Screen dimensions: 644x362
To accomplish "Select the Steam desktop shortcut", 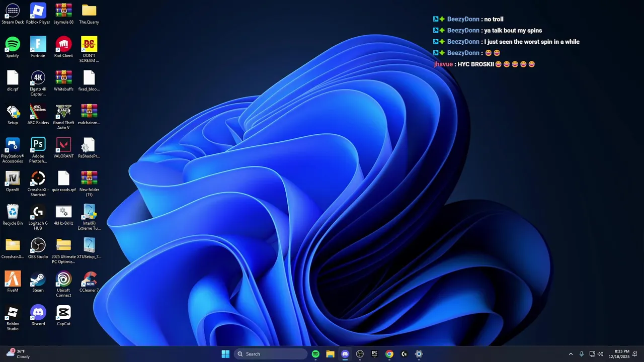I will point(38,282).
